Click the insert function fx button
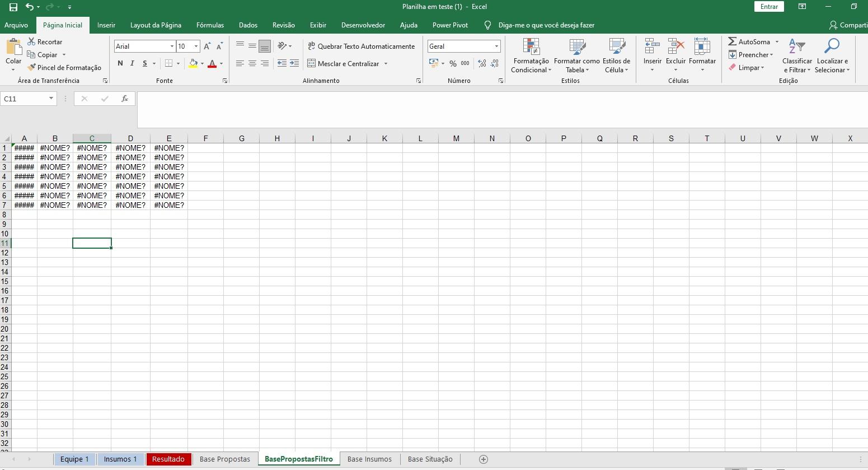 click(125, 99)
